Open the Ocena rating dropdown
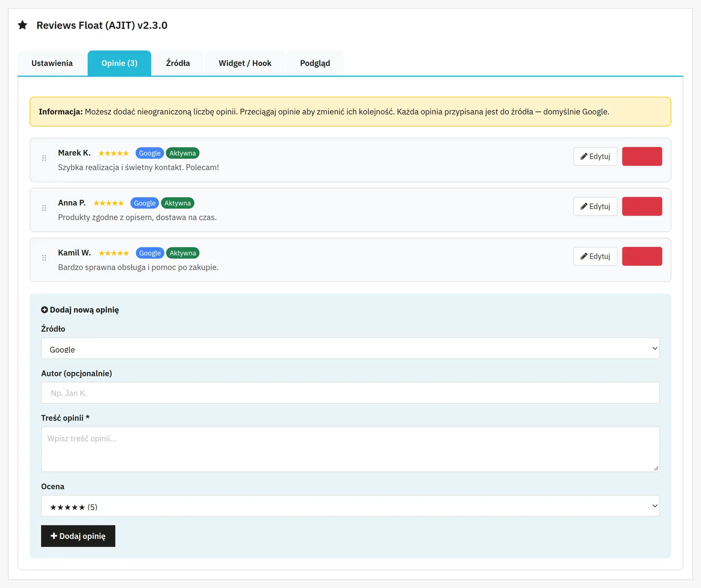 coord(350,506)
